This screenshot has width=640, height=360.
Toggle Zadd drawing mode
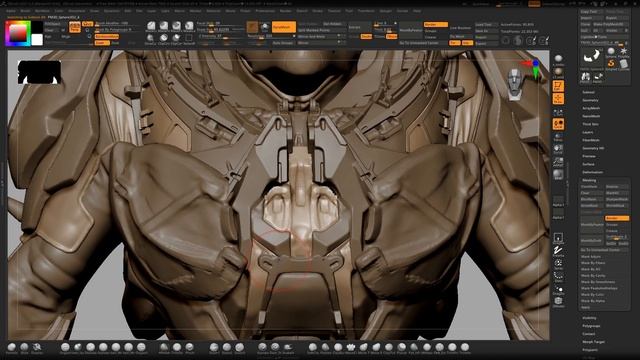click(x=102, y=42)
